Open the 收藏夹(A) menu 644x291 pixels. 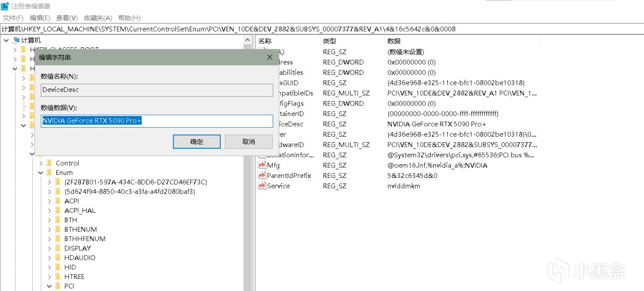click(x=98, y=18)
